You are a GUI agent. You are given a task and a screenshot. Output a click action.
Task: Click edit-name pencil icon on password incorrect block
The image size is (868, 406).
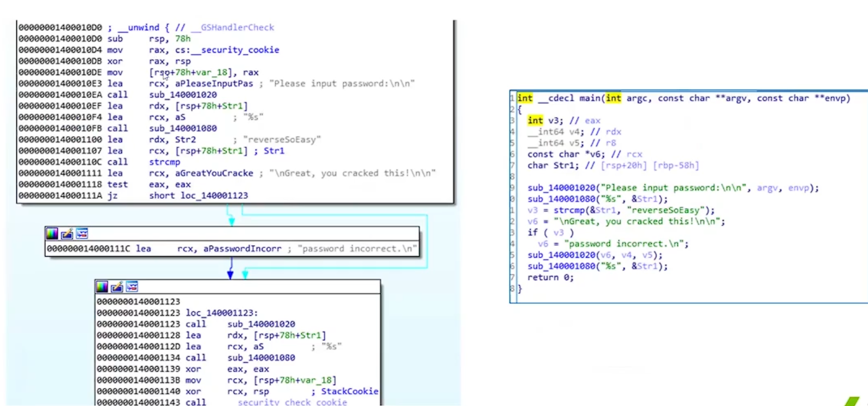[67, 234]
